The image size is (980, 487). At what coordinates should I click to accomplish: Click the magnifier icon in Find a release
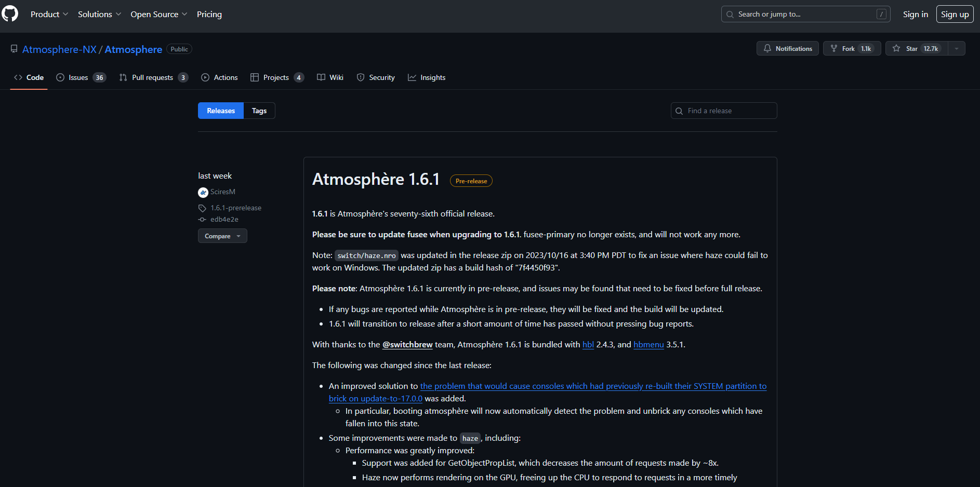click(x=679, y=111)
